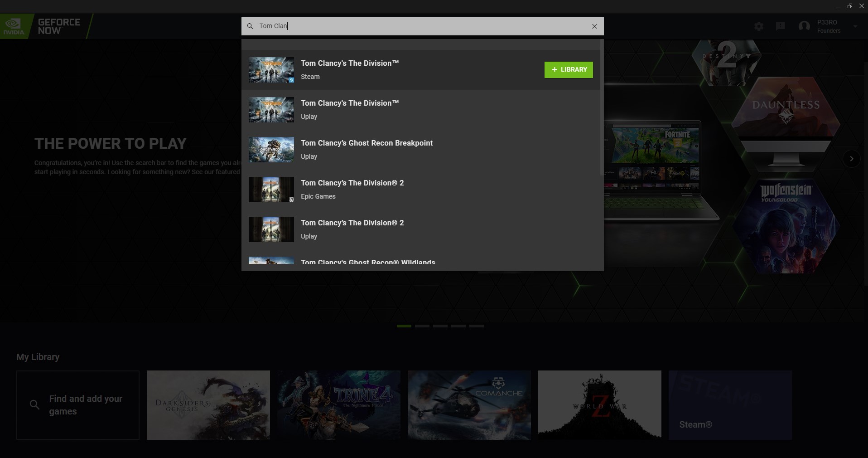Screen dimensions: 868x458
Task: Expand the account dropdown arrow
Action: (855, 26)
